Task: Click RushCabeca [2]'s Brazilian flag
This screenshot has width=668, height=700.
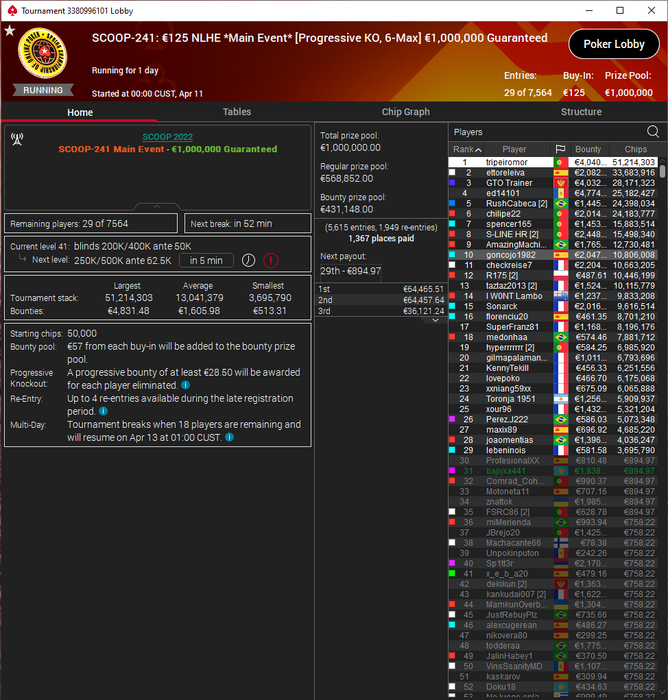Action: click(560, 204)
